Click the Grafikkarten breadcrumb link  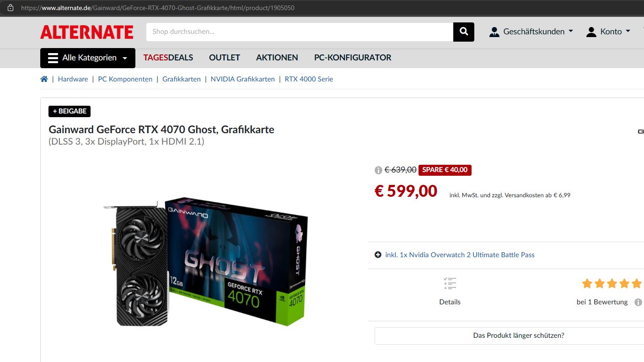point(182,79)
